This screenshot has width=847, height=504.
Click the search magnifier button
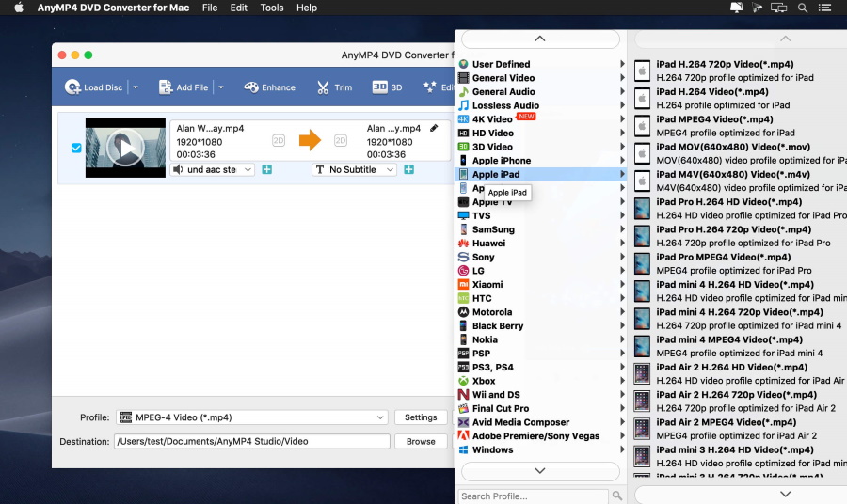click(616, 496)
